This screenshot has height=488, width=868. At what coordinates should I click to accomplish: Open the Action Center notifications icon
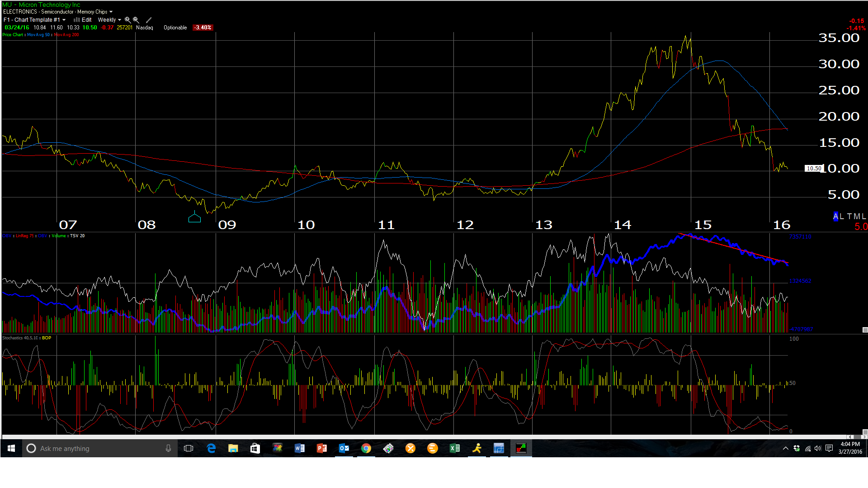point(829,448)
